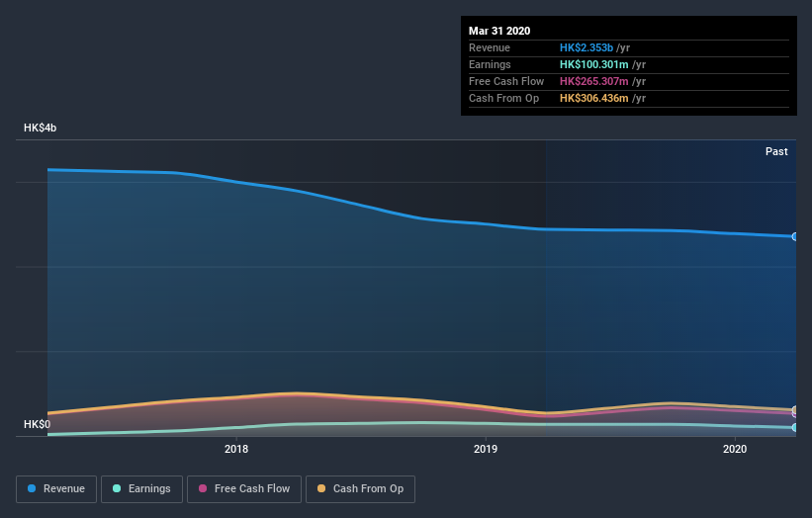Click the HK$100.301m earnings value
Viewport: 812px width, 518px height.
pyautogui.click(x=594, y=64)
